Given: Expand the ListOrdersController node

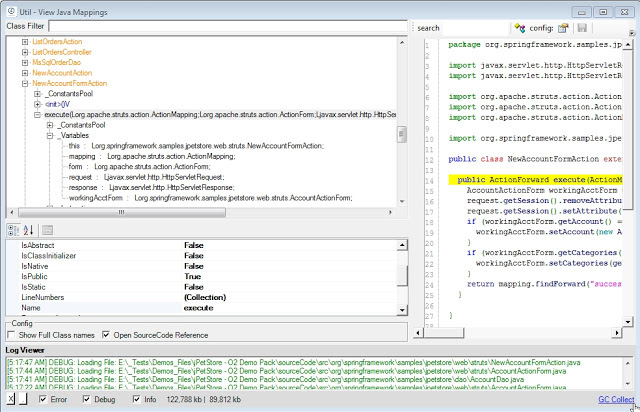Looking at the screenshot, I should 24,51.
